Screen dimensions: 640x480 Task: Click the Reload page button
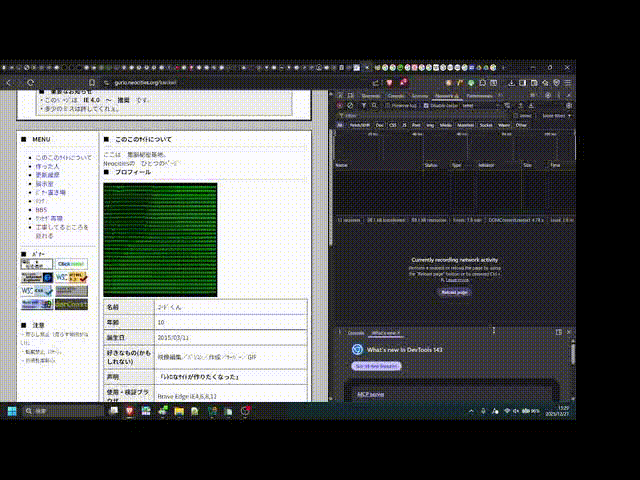pyautogui.click(x=454, y=292)
